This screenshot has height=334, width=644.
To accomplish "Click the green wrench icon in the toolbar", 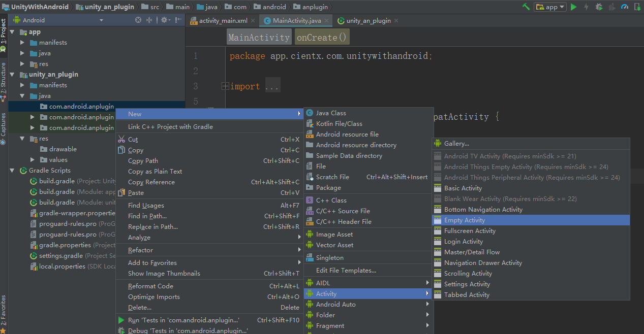I will [526, 7].
